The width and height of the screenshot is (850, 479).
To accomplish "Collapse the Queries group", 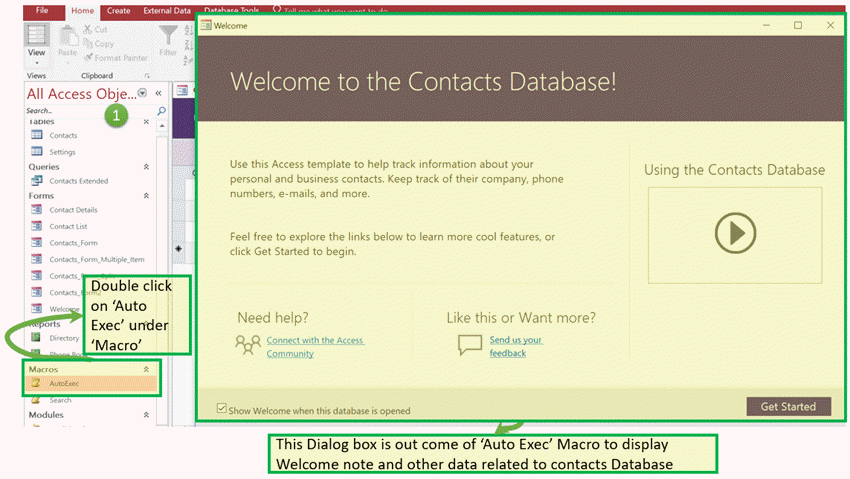I will coord(147,167).
